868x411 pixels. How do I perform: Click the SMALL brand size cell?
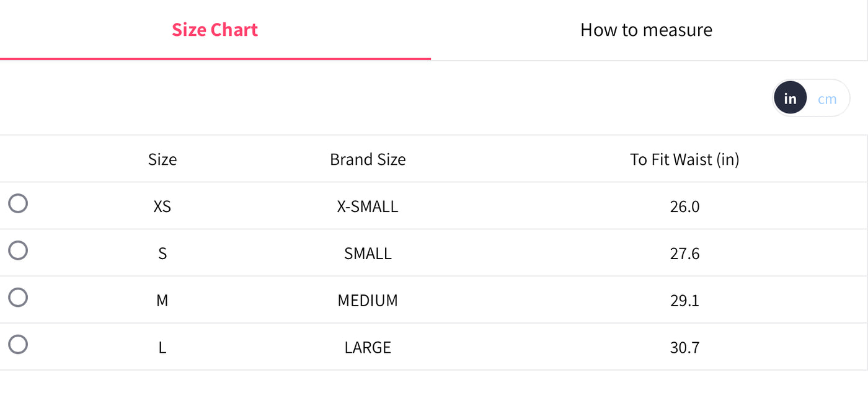[368, 254]
